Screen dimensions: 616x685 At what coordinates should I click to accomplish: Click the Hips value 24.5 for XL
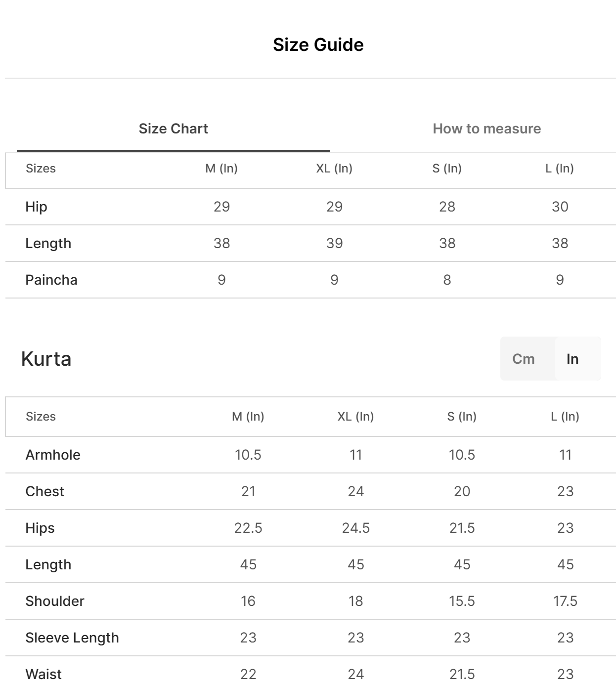[x=355, y=528]
